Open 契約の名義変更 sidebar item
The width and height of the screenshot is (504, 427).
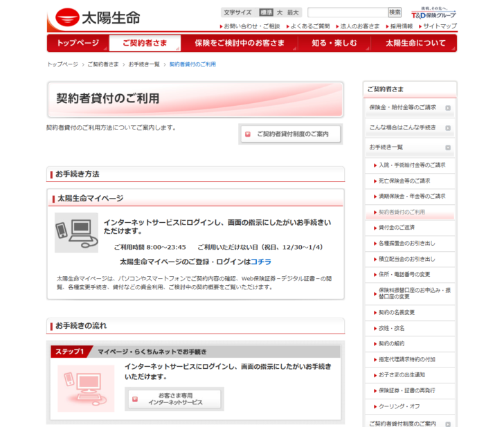pyautogui.click(x=410, y=312)
